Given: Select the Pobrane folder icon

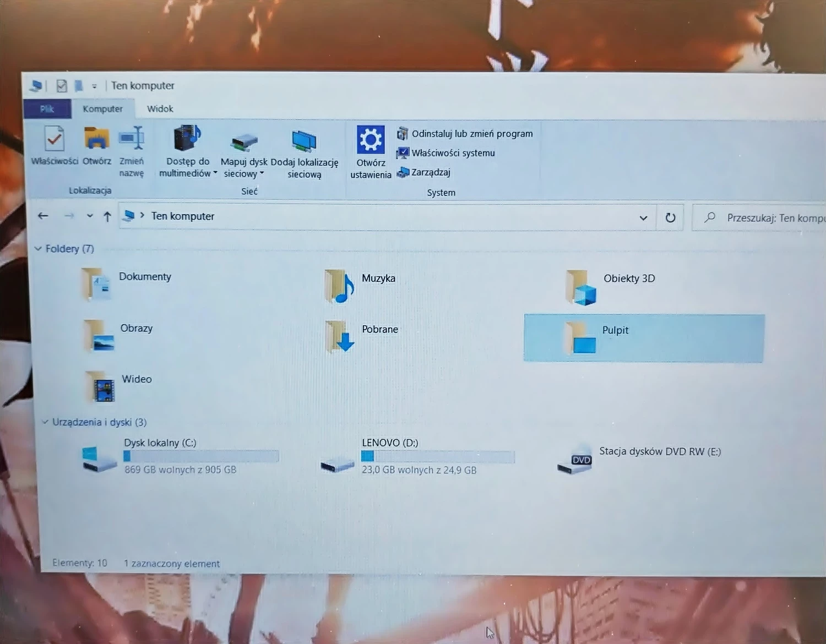Looking at the screenshot, I should tap(339, 336).
